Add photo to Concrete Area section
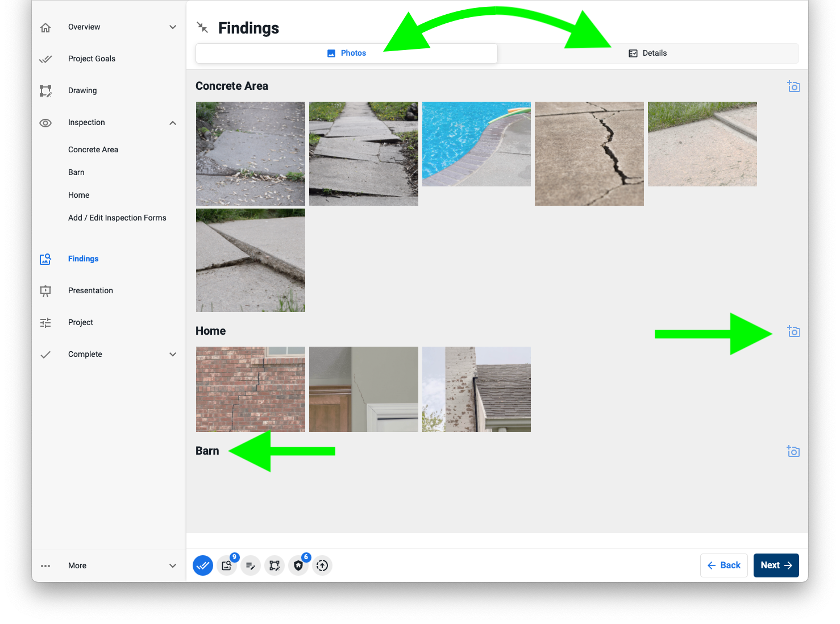This screenshot has height=624, width=840. pyautogui.click(x=793, y=86)
